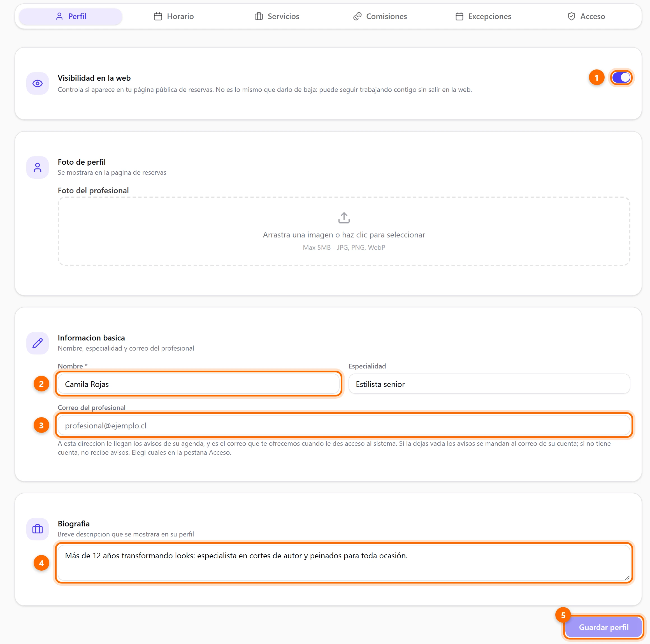Click the 'Visibilidad en la web' heading
The height and width of the screenshot is (644, 650).
tap(94, 78)
